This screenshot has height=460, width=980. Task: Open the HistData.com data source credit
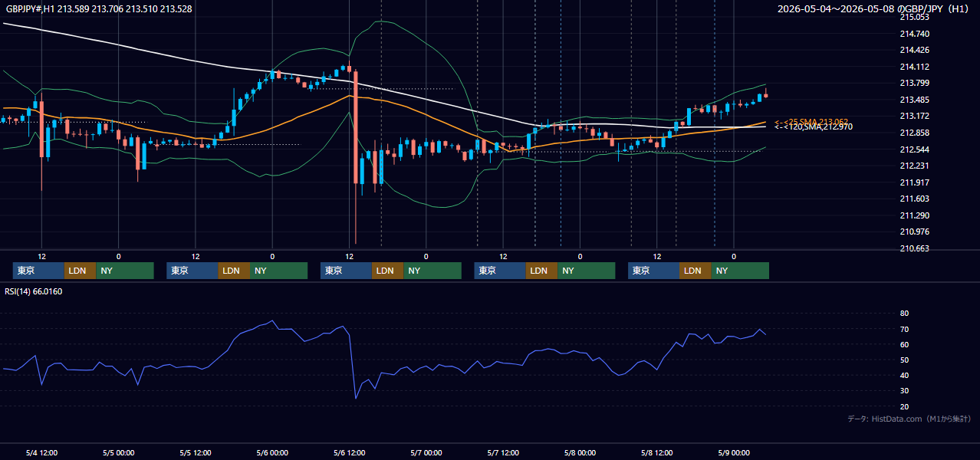(909, 419)
